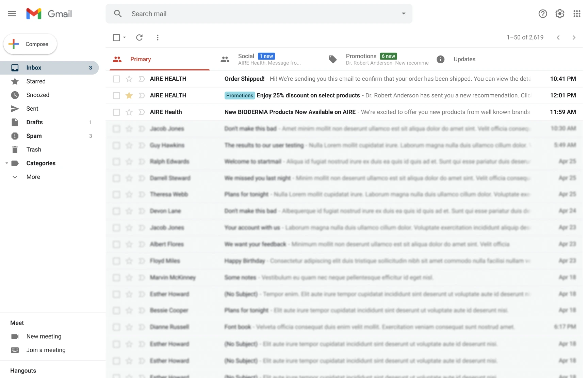Image resolution: width=588 pixels, height=378 pixels.
Task: Open the Drafts folder
Action: (x=34, y=122)
